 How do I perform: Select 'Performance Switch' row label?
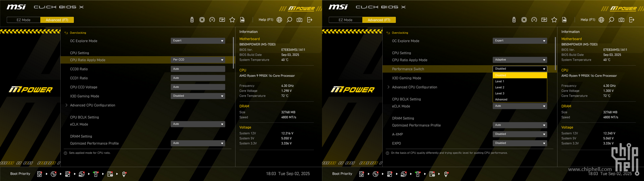coord(408,69)
